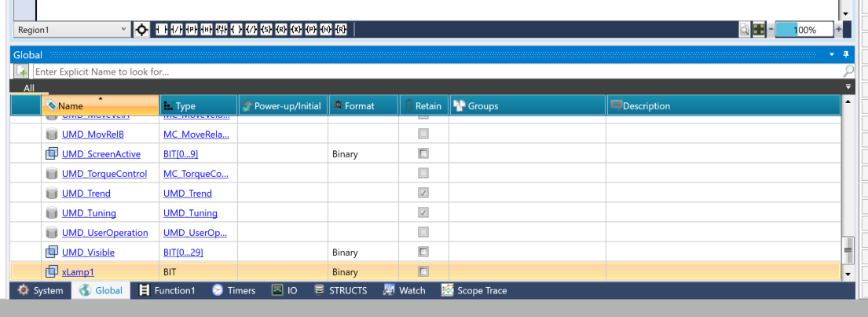Toggle Retain checkbox for UMD_Visible

(423, 252)
